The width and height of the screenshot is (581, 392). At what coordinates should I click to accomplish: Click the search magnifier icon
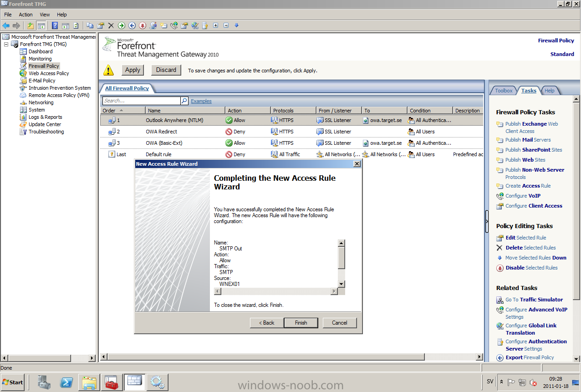point(184,101)
